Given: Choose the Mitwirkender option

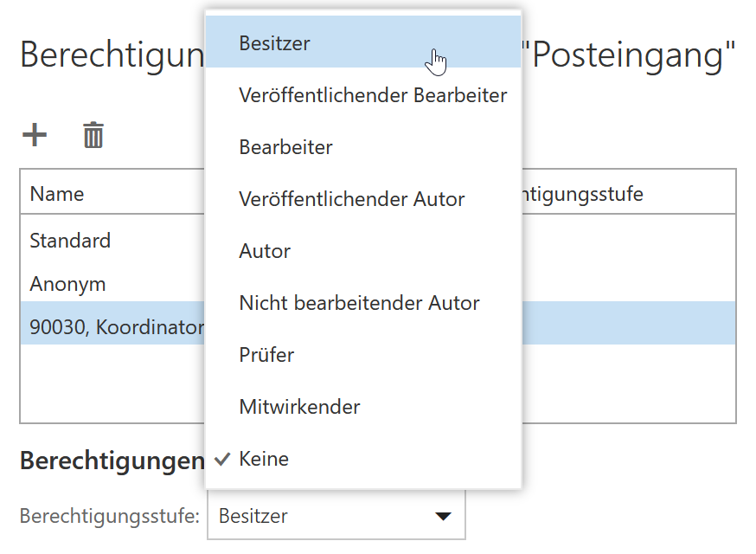Looking at the screenshot, I should click(x=363, y=407).
